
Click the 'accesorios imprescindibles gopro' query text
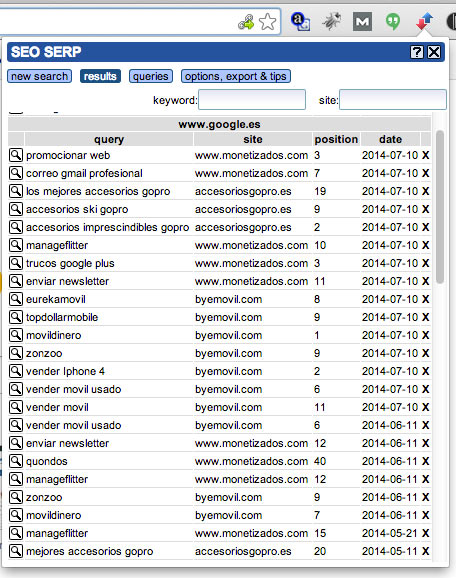click(x=108, y=227)
